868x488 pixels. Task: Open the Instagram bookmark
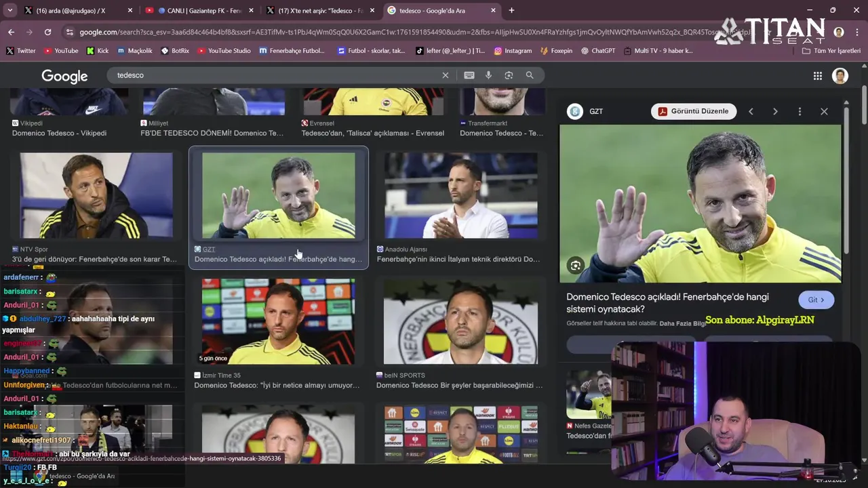513,51
